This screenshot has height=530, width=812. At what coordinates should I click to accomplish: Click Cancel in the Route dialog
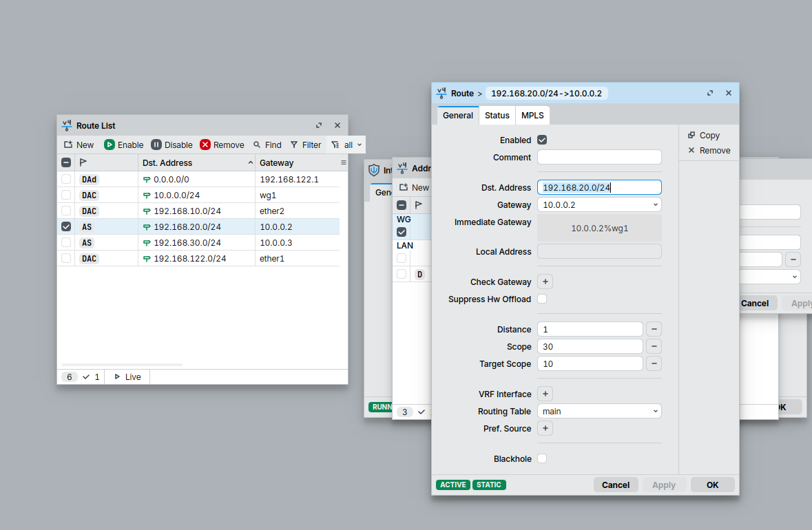pos(616,485)
